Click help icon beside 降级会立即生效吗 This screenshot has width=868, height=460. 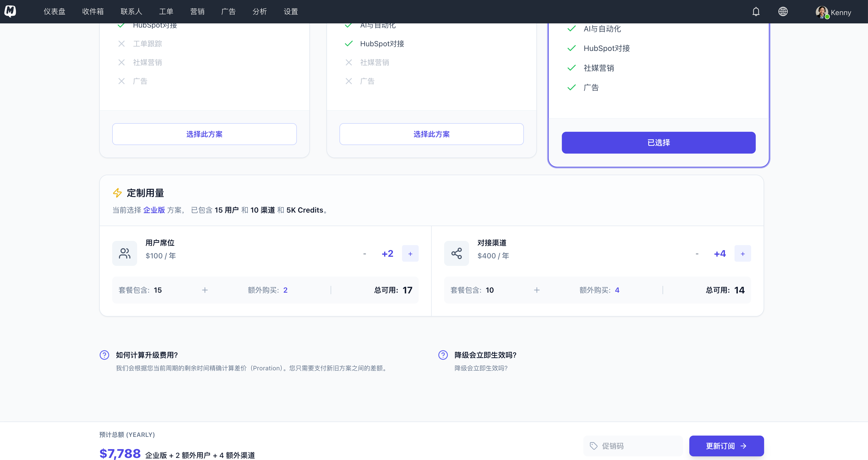[x=443, y=355]
